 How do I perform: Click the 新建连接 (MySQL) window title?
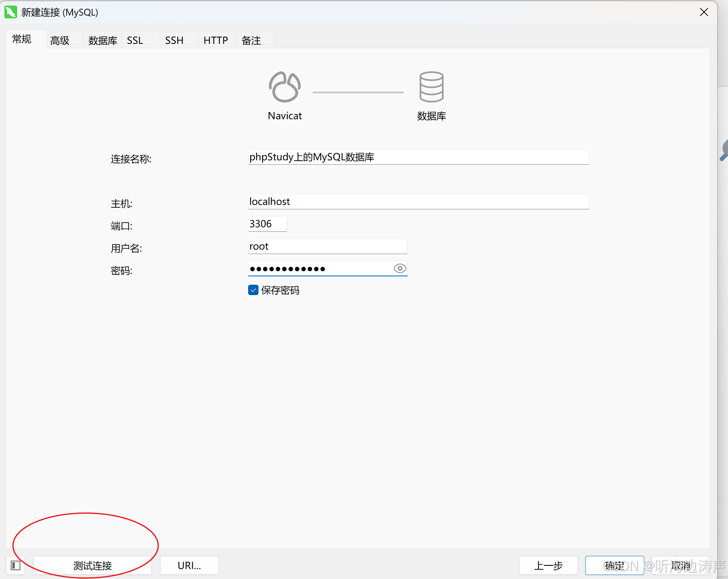(60, 12)
